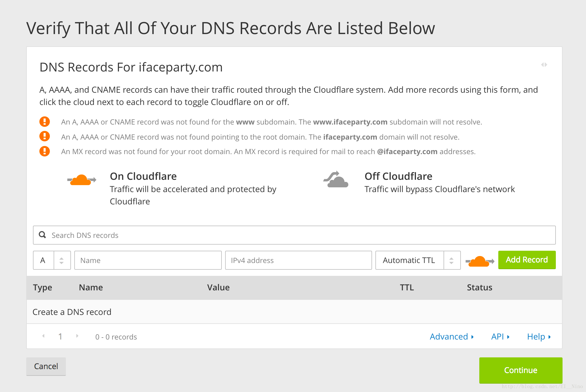Click the 'Create a DNS record' row
Viewport: 586px width, 392px height.
point(294,312)
